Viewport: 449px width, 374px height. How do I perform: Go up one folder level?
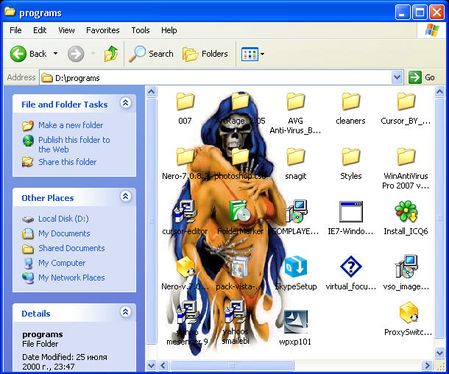tap(111, 54)
